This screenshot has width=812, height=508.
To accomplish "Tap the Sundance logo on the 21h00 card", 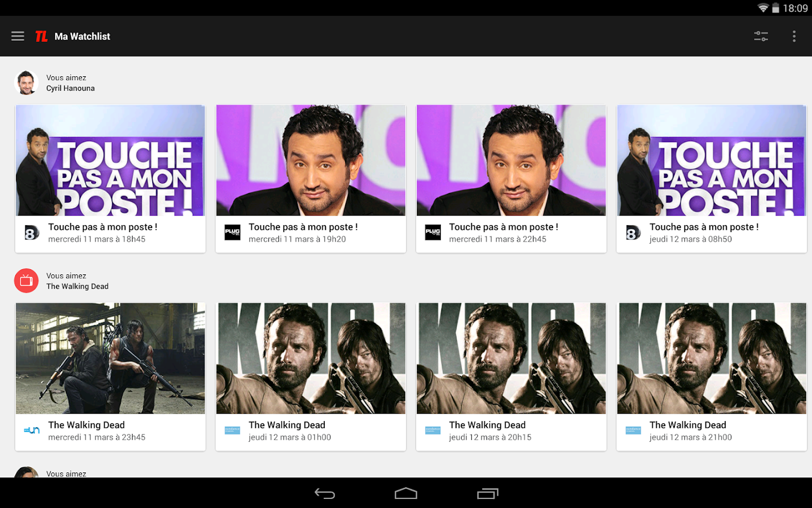I will [633, 431].
